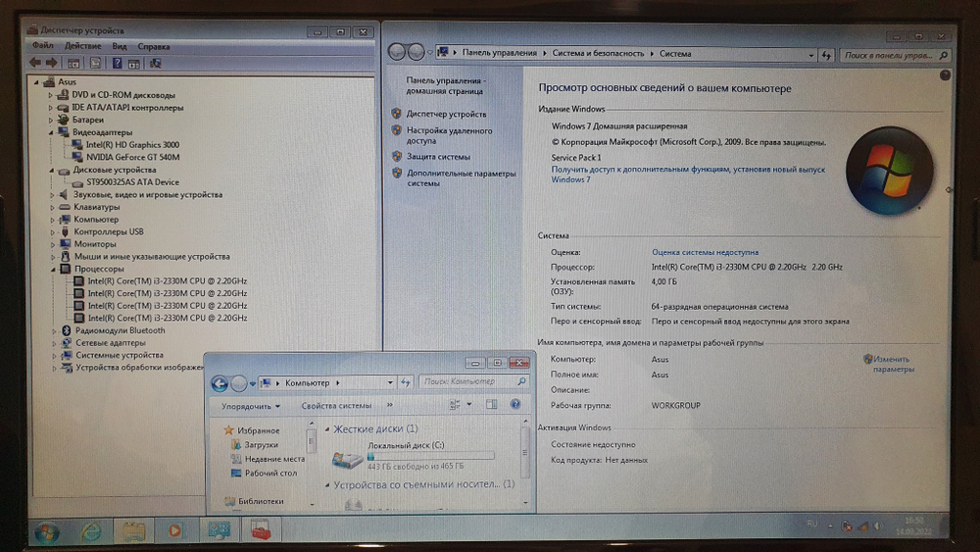The image size is (980, 552).
Task: Expand DVD и CD-ROM дисководы node
Action: coord(51,96)
